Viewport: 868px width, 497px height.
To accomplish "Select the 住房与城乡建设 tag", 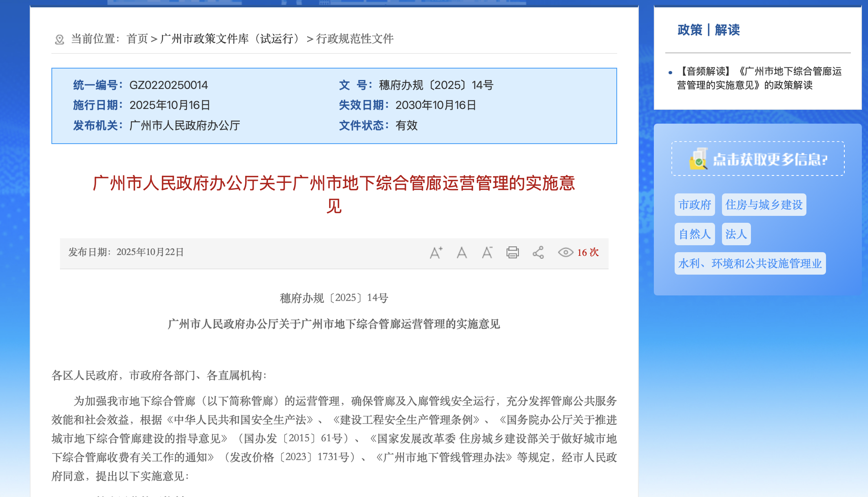I will pos(764,205).
